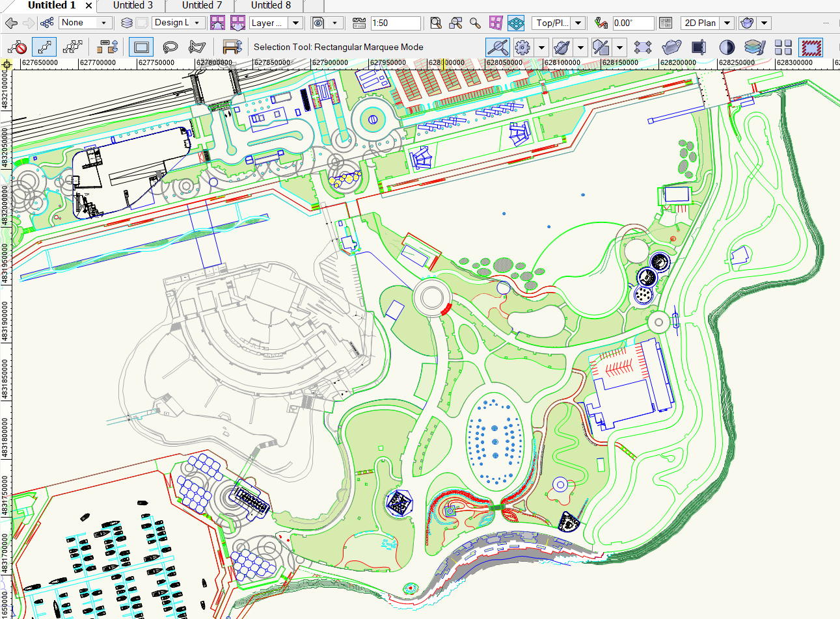Toggle the Rectangular Marquee mode button
Image resolution: width=840 pixels, height=619 pixels.
click(x=141, y=47)
